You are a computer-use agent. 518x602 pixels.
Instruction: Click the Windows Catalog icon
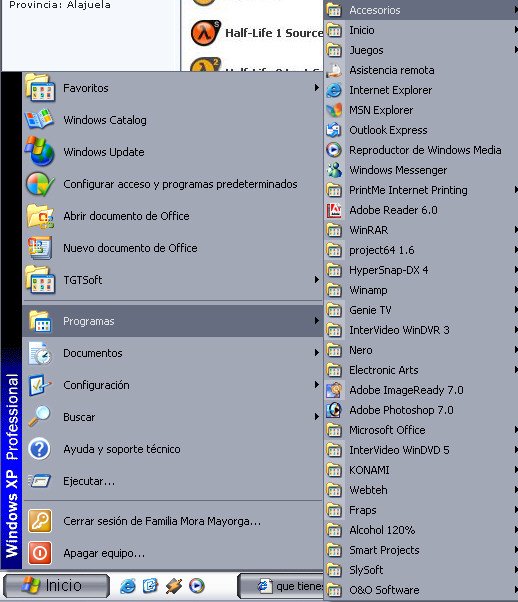[x=40, y=120]
